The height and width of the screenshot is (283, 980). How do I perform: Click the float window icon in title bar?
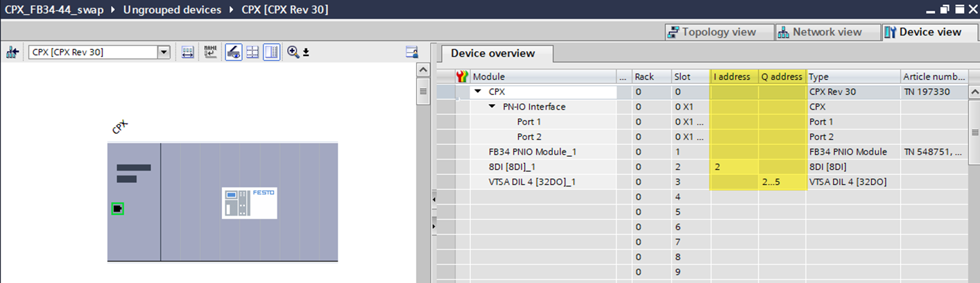945,10
